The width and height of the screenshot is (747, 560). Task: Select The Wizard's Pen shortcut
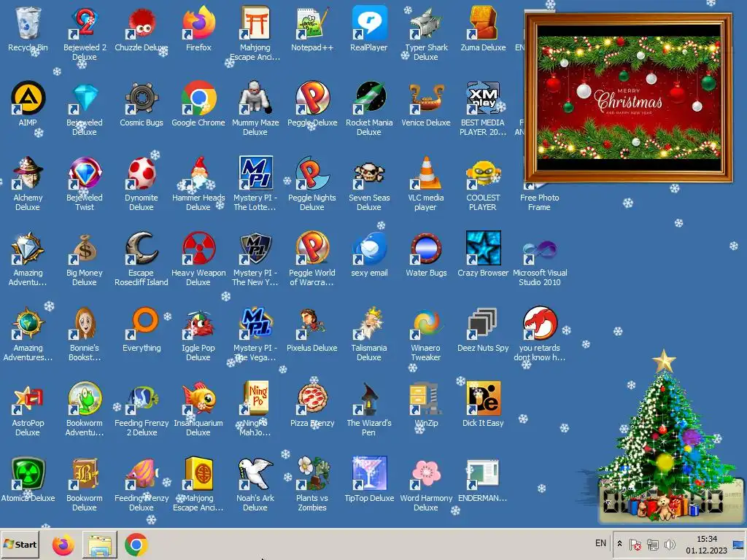(x=368, y=399)
